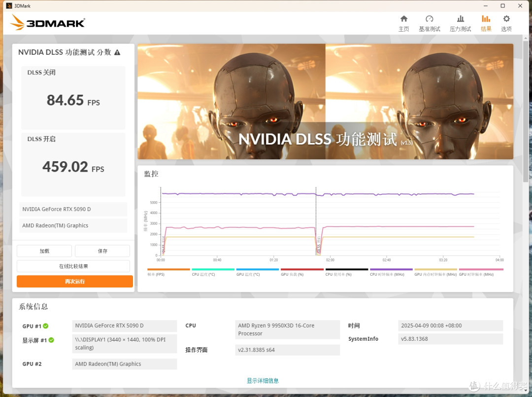Screen dimensions: 532x397
Task: Toggle CPU 时钟频率 purple legend swatch
Action: point(391,269)
